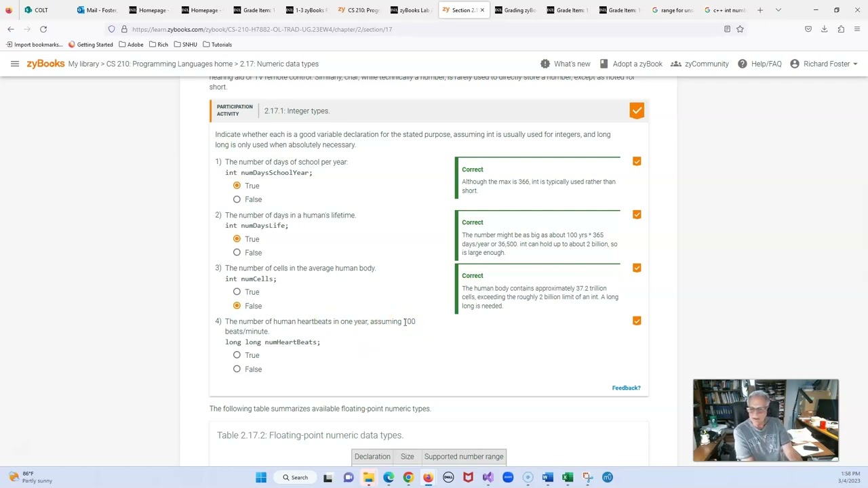Open the Rich bookmarks folder
The width and height of the screenshot is (868, 488).
158,45
